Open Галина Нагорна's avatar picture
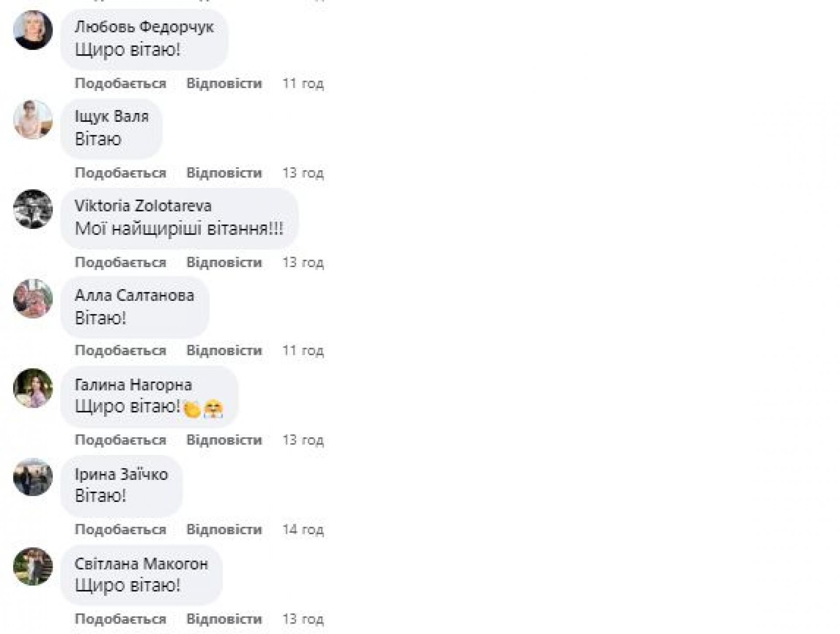Viewport: 840px width, 634px height. [33, 388]
